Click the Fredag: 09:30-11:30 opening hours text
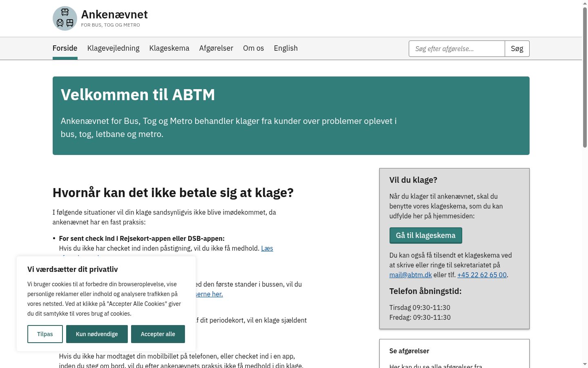588x368 pixels. point(420,317)
